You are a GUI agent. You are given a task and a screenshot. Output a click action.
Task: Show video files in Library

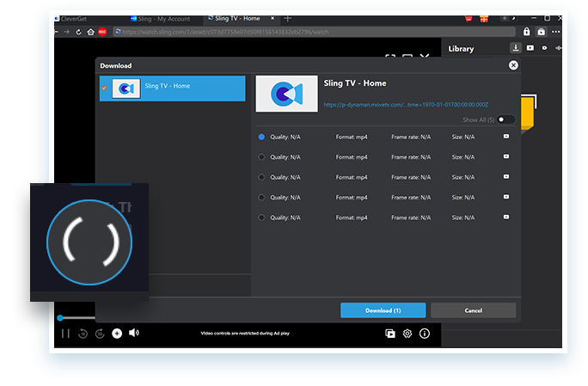coord(530,48)
